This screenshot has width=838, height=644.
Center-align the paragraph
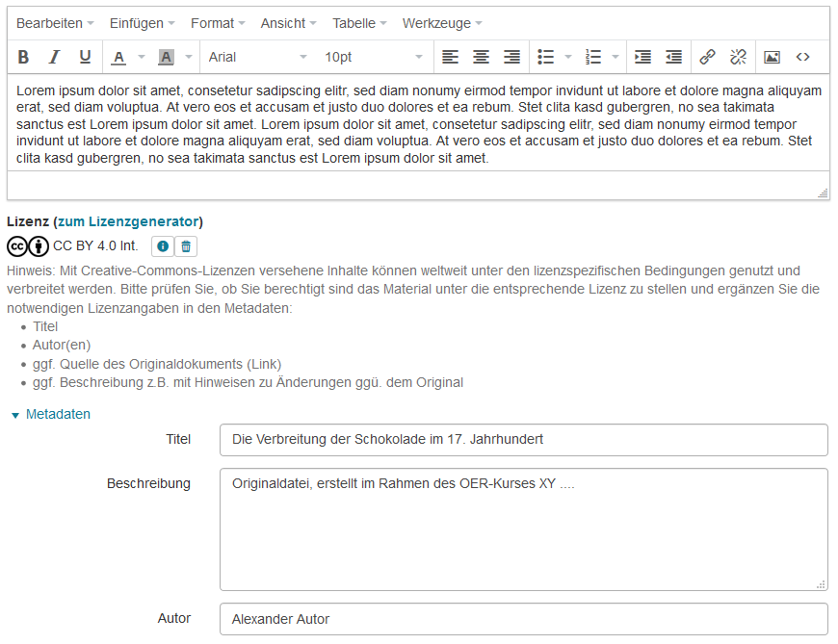pos(481,57)
